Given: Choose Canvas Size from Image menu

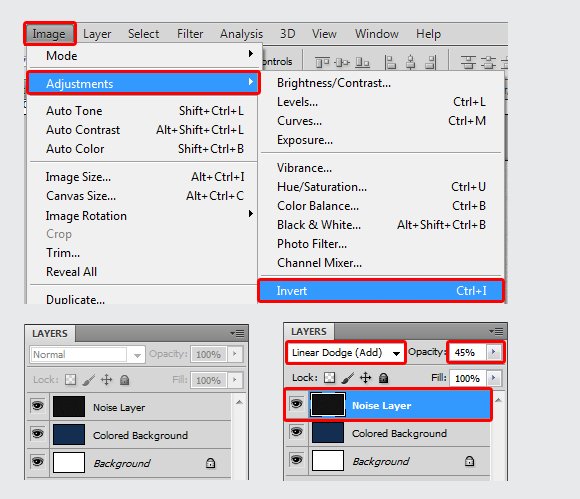Looking at the screenshot, I should pos(144,195).
